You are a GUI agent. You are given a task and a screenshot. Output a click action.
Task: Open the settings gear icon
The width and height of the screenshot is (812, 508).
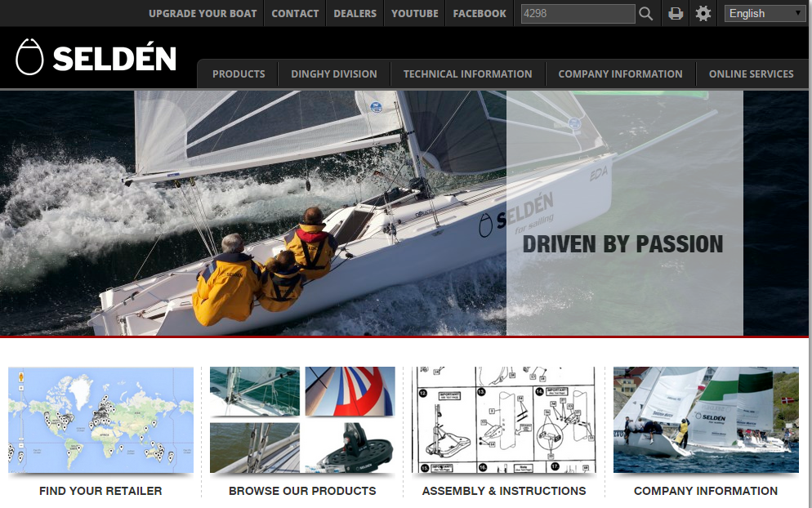(x=703, y=14)
